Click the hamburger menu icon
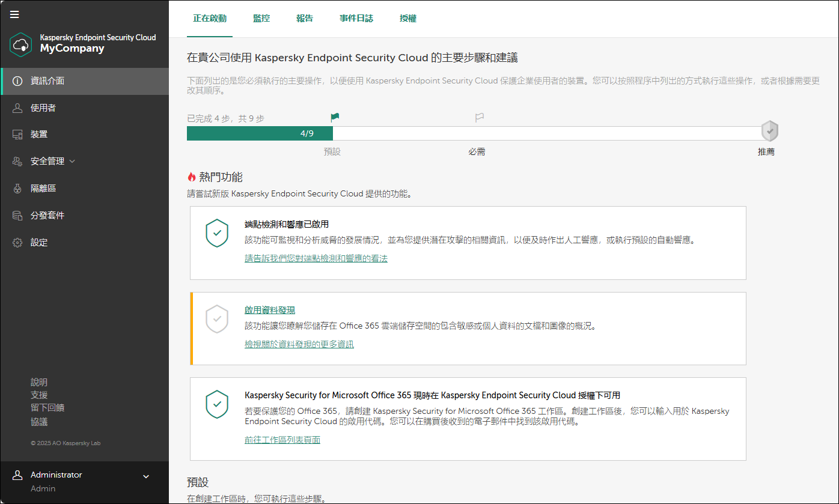This screenshot has height=504, width=839. point(14,14)
